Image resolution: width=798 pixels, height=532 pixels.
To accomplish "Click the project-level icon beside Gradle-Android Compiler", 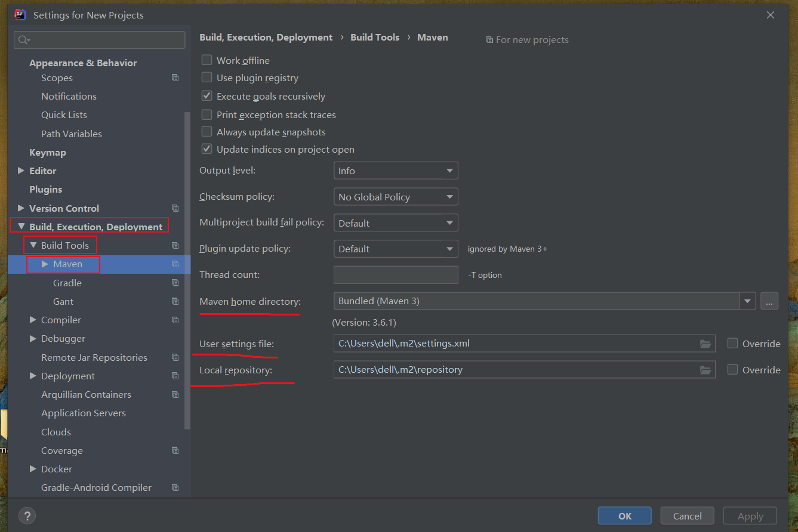I will coord(175,487).
